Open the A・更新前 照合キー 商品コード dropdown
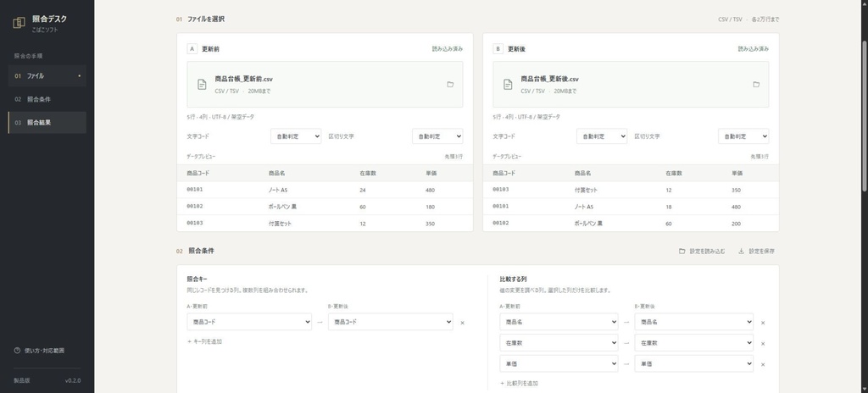The width and height of the screenshot is (868, 393). [249, 322]
